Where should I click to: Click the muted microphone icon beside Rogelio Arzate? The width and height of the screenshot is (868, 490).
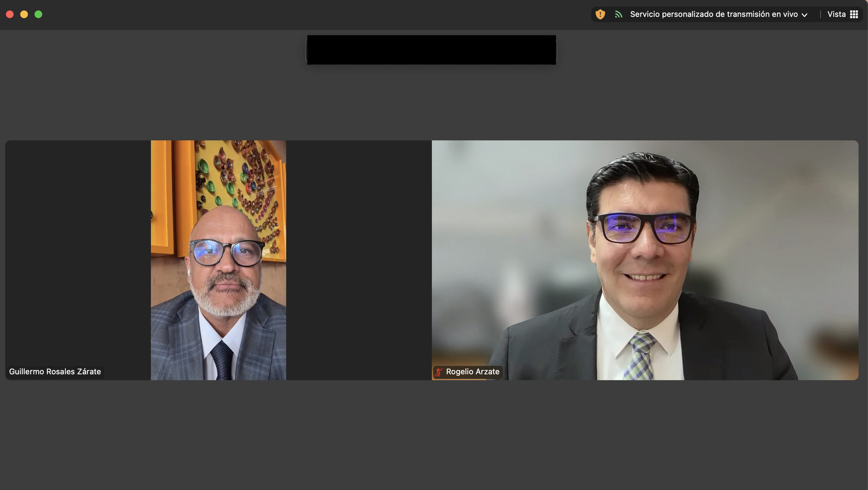[x=438, y=372]
